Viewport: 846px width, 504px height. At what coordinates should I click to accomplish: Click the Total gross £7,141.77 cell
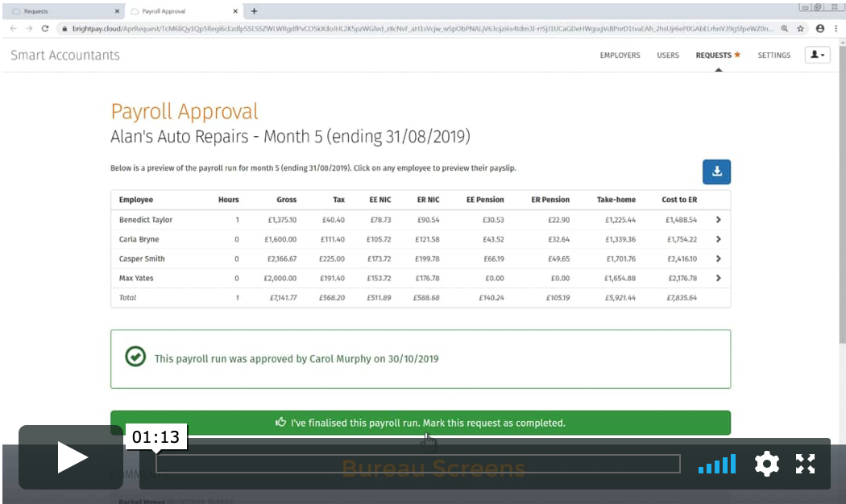(x=284, y=298)
